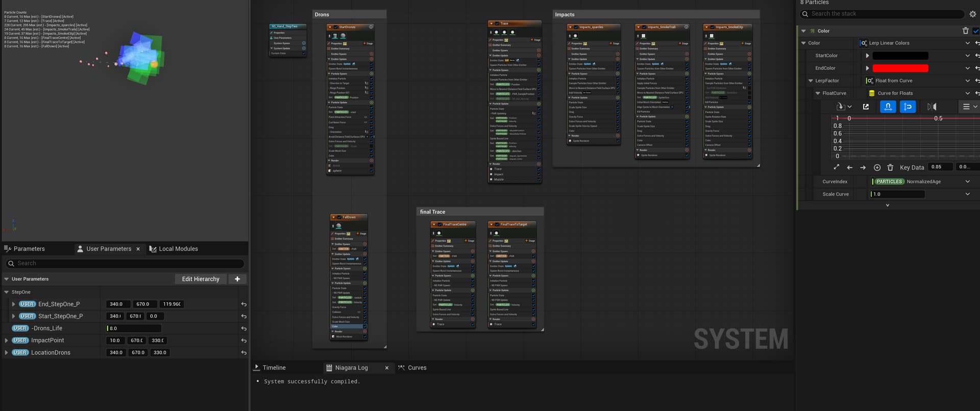Collapse the StepOne category
The image size is (980, 411).
click(x=7, y=293)
